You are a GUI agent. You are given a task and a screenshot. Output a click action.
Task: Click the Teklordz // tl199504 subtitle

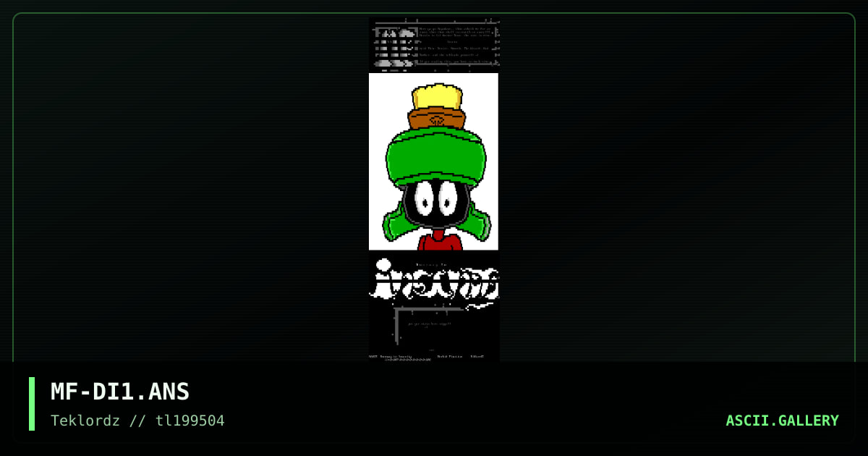pyautogui.click(x=137, y=421)
